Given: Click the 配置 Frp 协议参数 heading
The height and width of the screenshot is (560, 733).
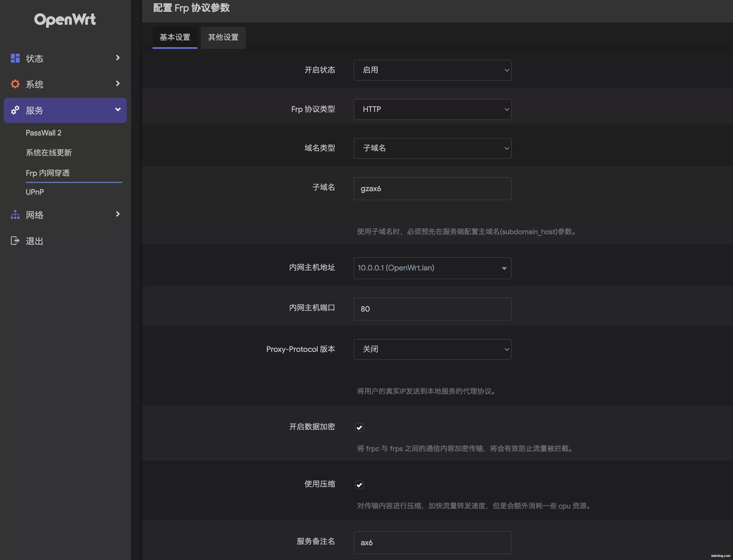Looking at the screenshot, I should click(x=191, y=8).
